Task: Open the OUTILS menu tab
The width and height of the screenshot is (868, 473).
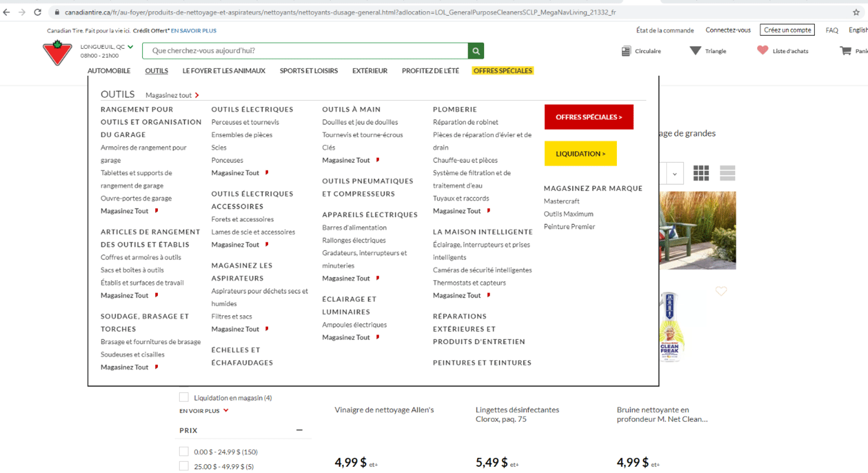Action: click(157, 71)
